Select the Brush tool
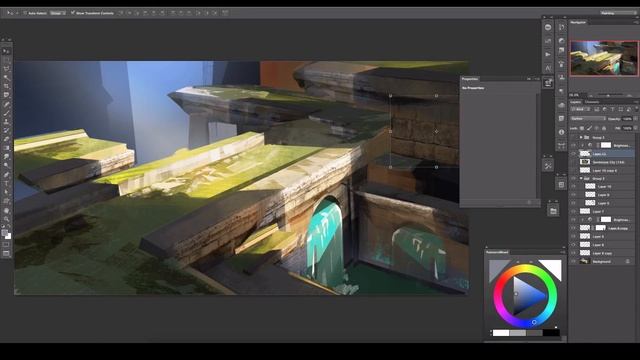The height and width of the screenshot is (360, 640). [6, 113]
